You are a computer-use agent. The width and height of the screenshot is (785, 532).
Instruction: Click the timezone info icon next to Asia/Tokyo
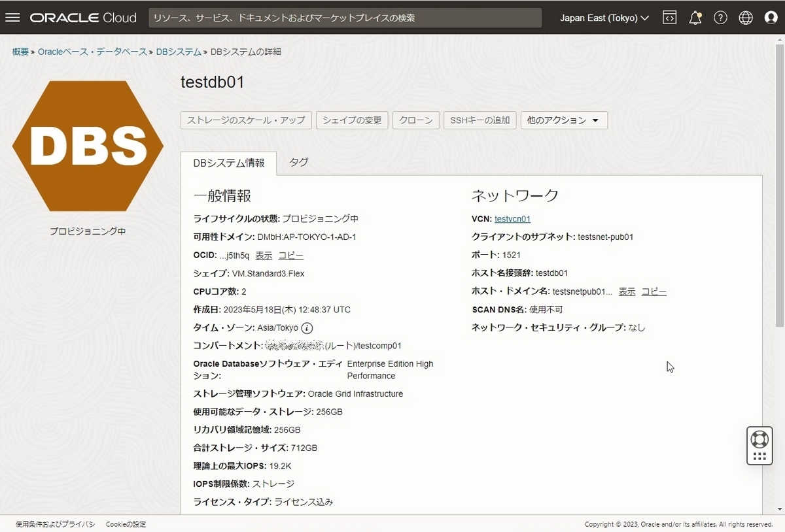coord(306,327)
